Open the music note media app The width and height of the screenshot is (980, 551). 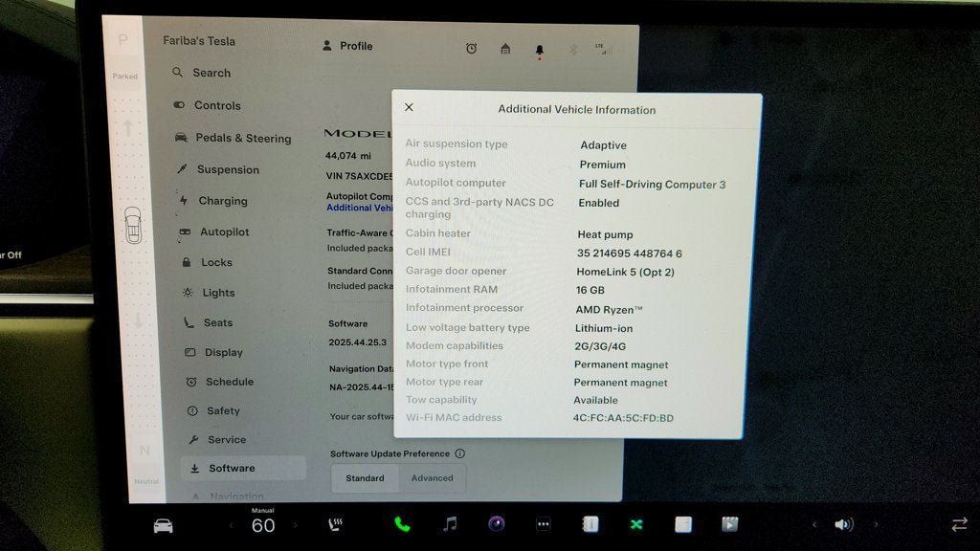450,524
